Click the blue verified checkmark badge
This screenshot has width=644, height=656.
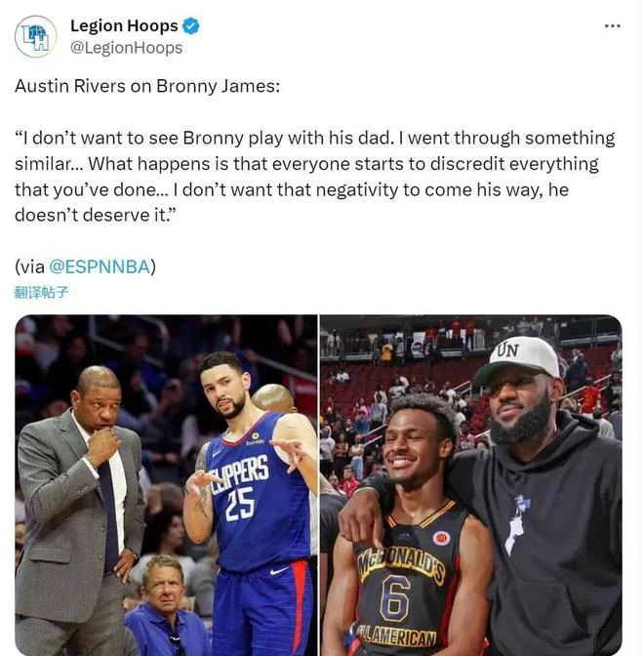pyautogui.click(x=191, y=26)
